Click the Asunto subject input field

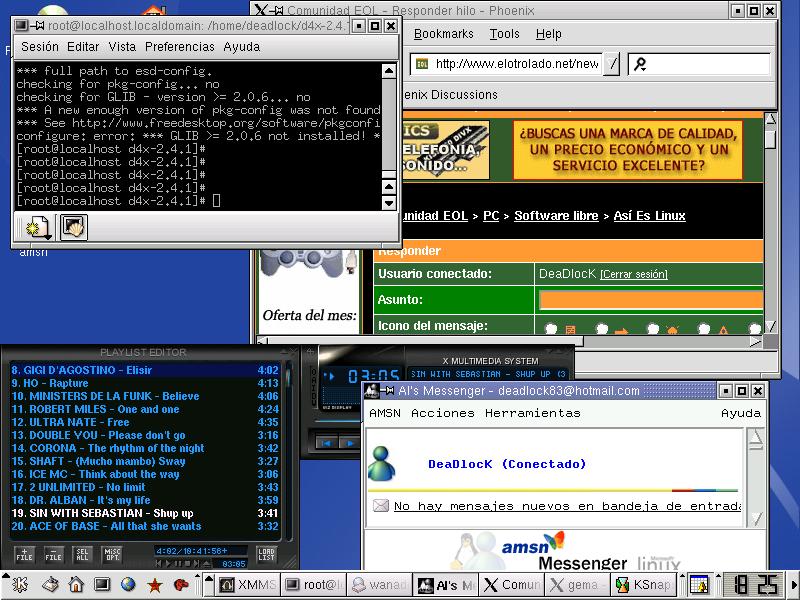pyautogui.click(x=650, y=299)
